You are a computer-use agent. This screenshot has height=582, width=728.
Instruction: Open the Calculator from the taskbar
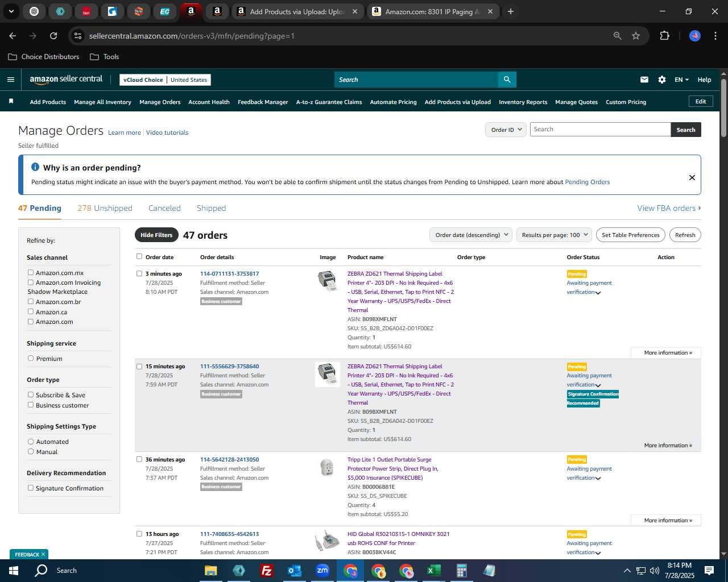(x=461, y=571)
